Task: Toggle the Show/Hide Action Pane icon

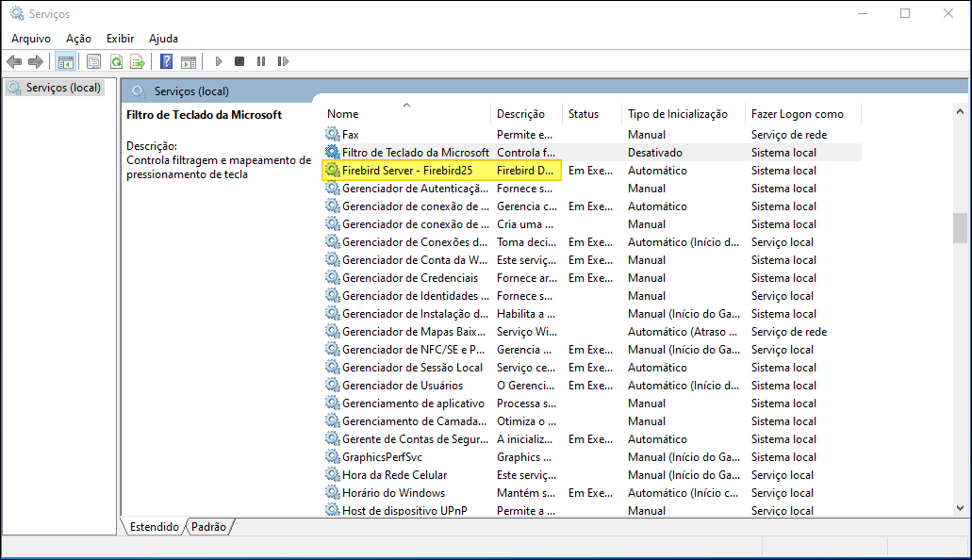Action: coord(189,61)
